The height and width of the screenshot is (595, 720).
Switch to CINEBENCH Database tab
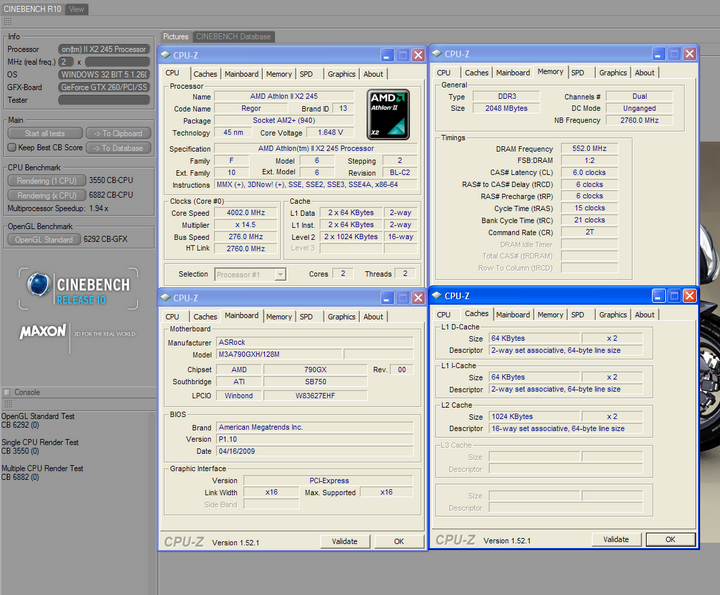tap(232, 37)
